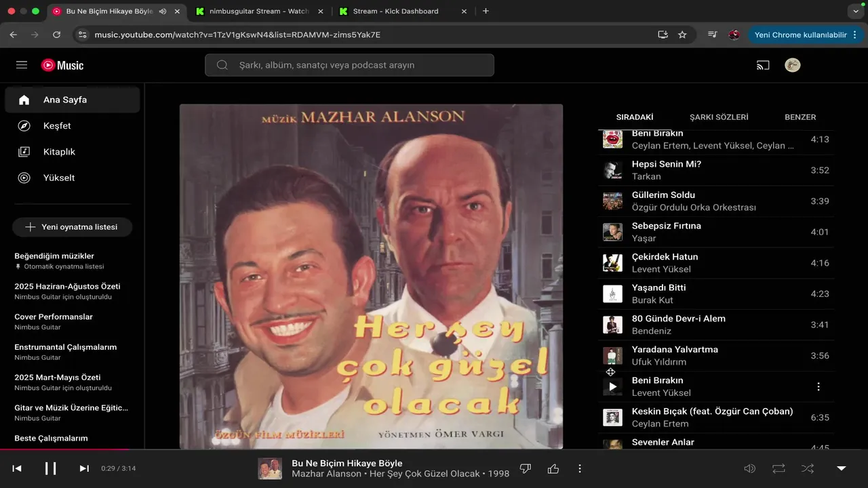Play Yaşandı Bitti by Burak Kut

click(x=716, y=294)
